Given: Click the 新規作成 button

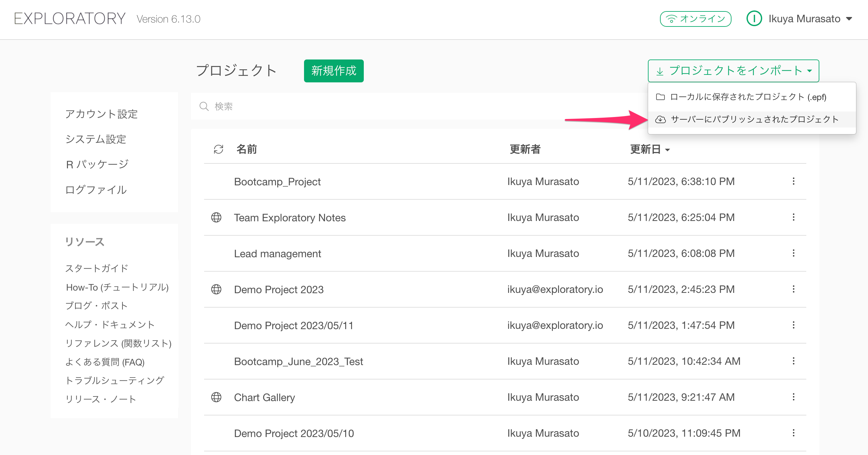Looking at the screenshot, I should click(333, 71).
